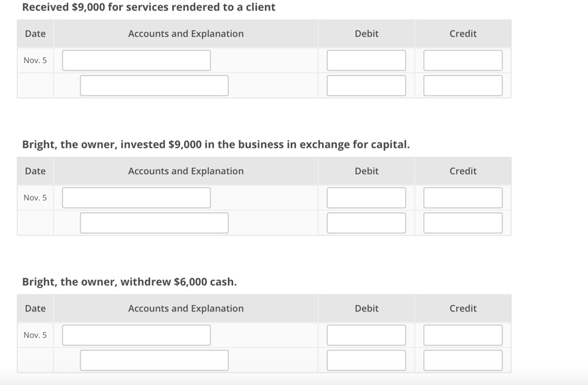The image size is (588, 385).
Task: Click the second-row debit field of services entry
Action: pos(366,85)
